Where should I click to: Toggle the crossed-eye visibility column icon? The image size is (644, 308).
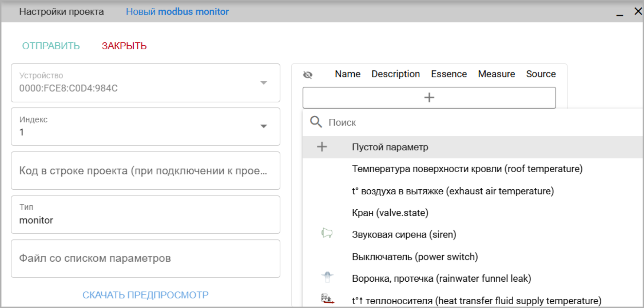pyautogui.click(x=308, y=75)
